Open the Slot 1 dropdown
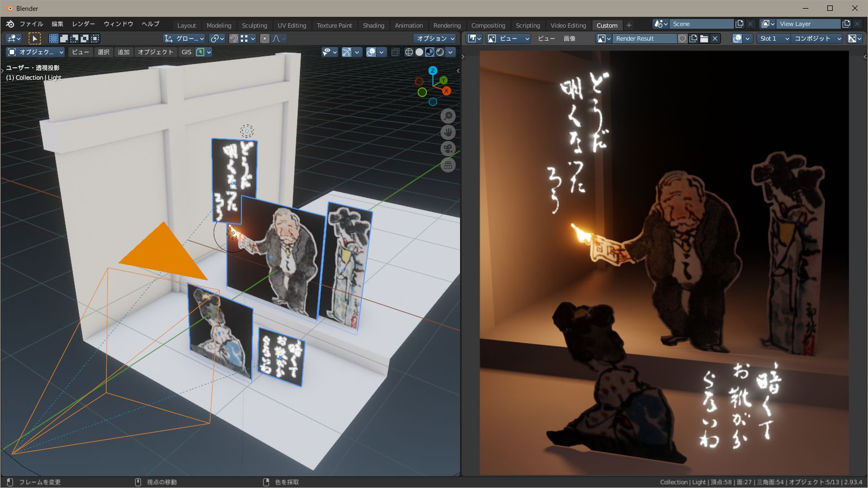Viewport: 868px width, 488px height. pyautogui.click(x=774, y=38)
